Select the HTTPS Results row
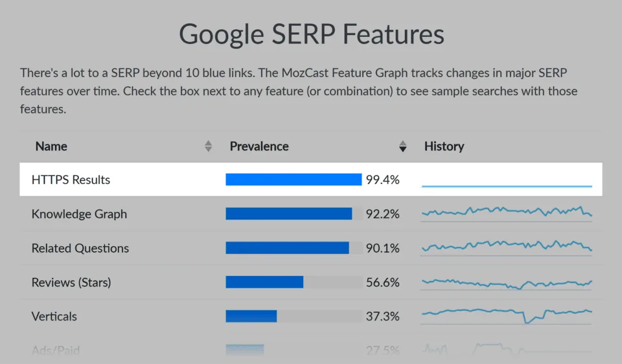 click(x=310, y=179)
